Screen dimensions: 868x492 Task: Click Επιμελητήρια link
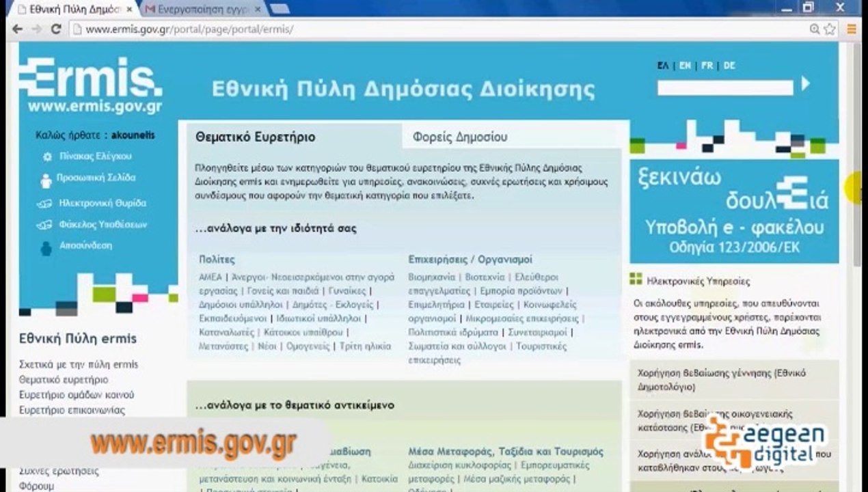click(x=437, y=305)
